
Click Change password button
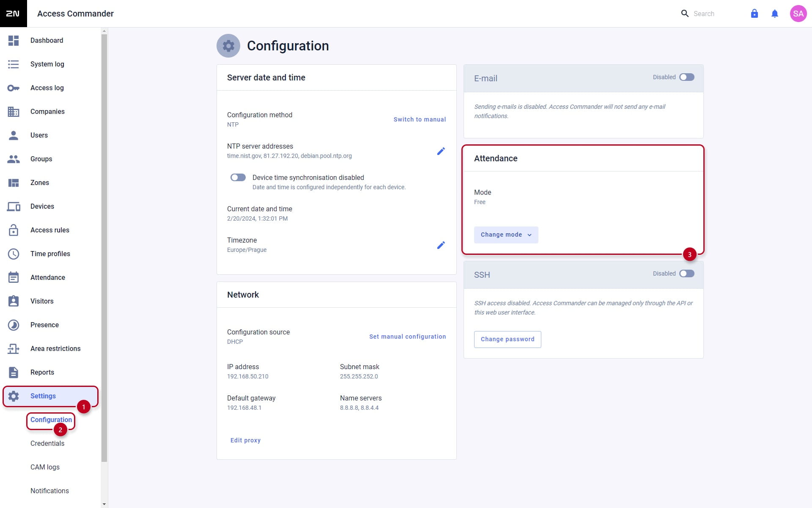click(x=507, y=340)
